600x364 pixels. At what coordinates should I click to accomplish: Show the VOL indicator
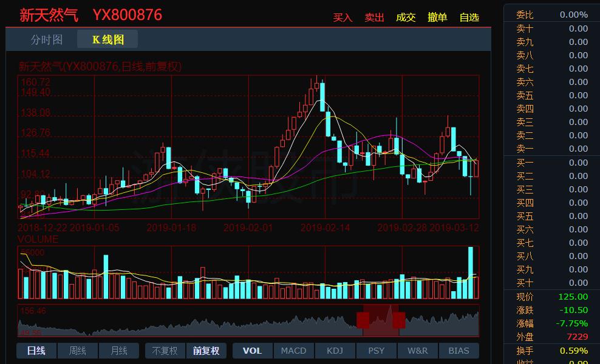pyautogui.click(x=252, y=351)
